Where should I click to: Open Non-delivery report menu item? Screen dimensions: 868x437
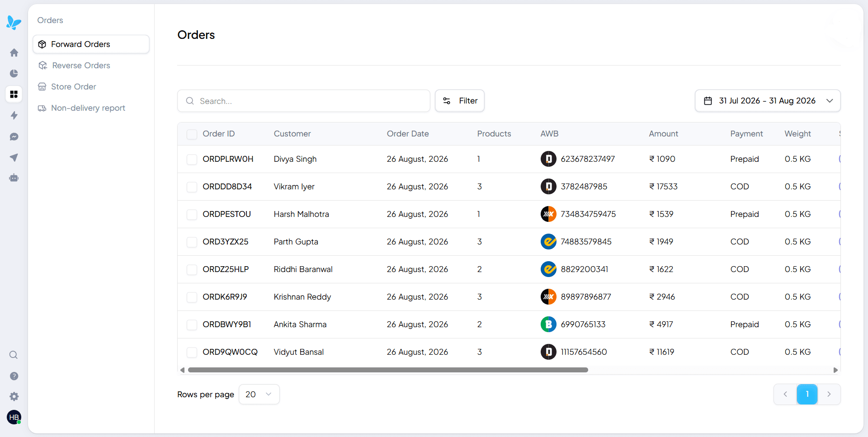91,108
